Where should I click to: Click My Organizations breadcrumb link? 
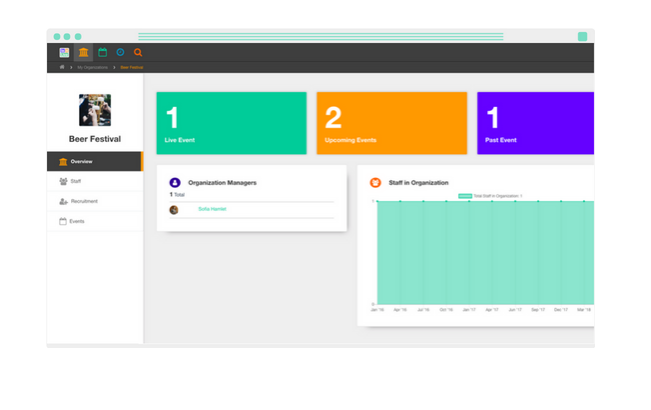(x=93, y=67)
